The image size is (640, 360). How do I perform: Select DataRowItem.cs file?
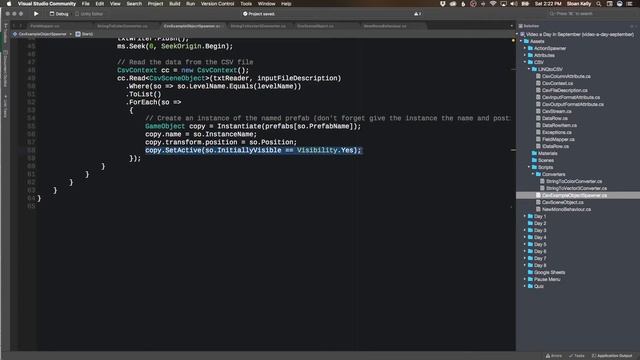(559, 125)
